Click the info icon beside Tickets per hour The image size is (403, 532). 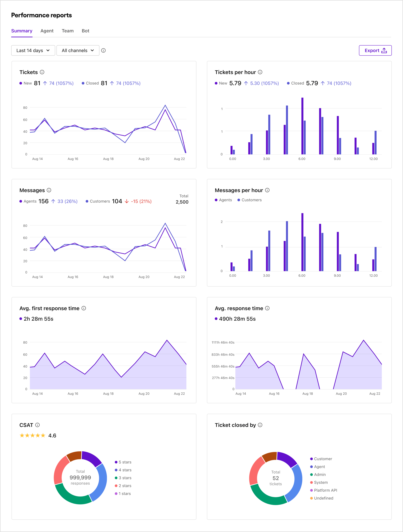260,72
